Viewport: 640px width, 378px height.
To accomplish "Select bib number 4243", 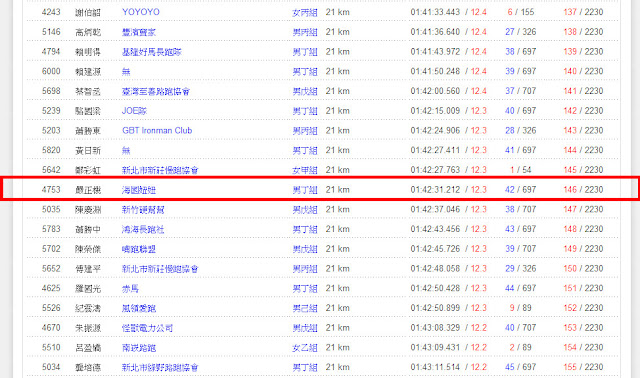I will tap(51, 12).
